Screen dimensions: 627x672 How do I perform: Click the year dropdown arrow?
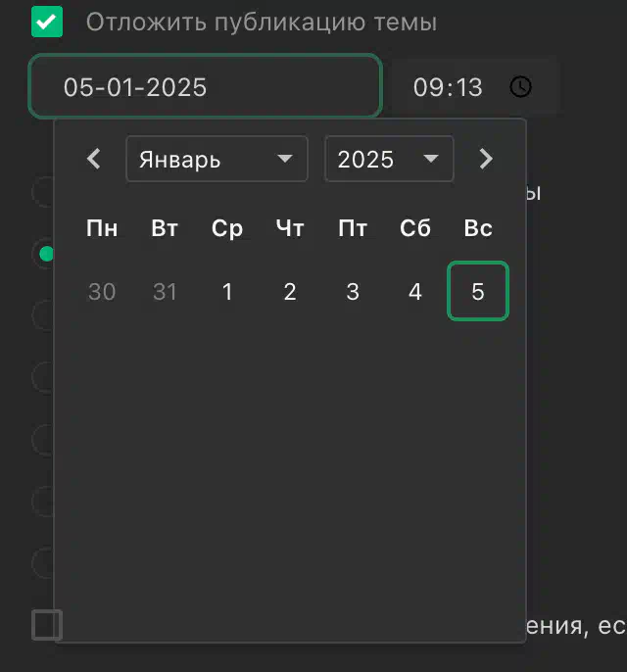click(431, 159)
